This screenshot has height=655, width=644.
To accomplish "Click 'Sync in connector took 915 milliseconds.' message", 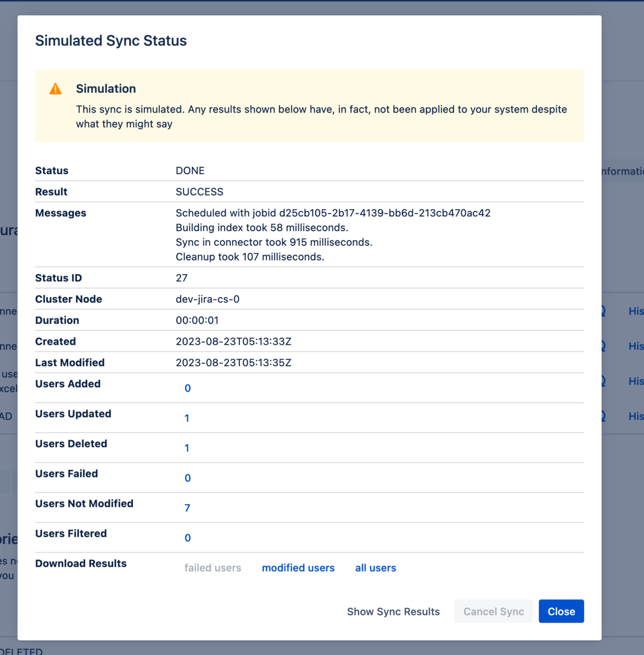I will pos(274,242).
